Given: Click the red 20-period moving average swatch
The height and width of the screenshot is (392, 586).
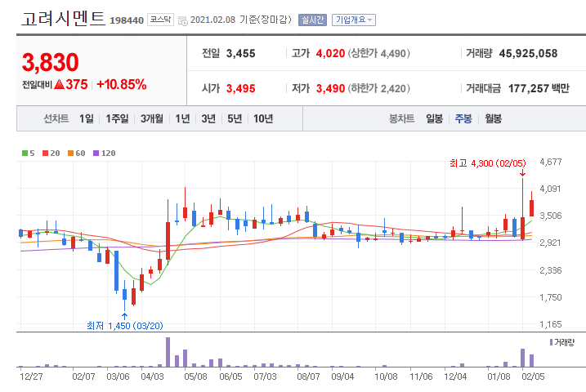Looking at the screenshot, I should pos(45,153).
